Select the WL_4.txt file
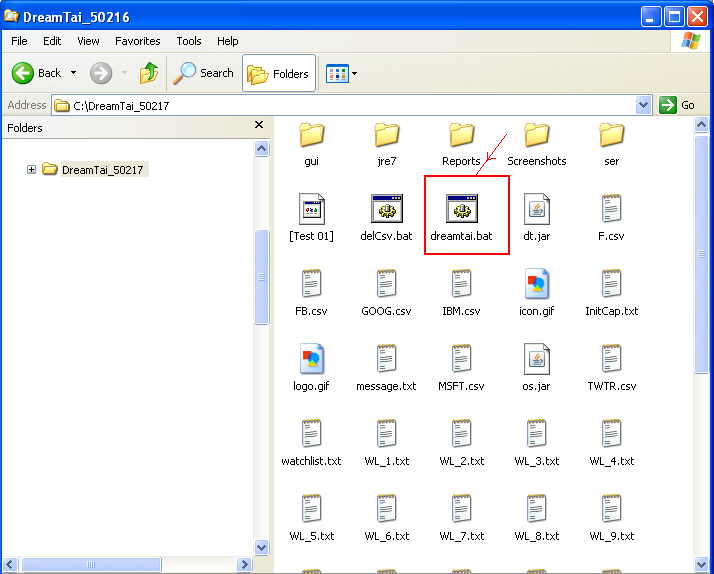This screenshot has width=714, height=574. [612, 442]
